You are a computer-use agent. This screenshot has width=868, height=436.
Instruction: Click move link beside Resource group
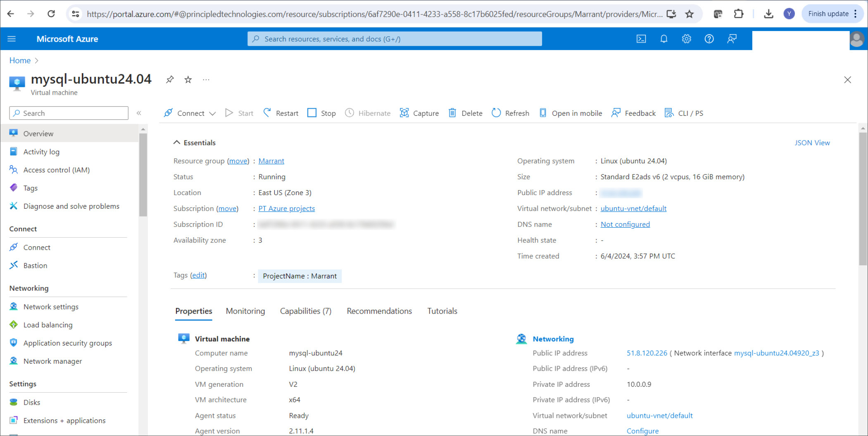click(238, 161)
